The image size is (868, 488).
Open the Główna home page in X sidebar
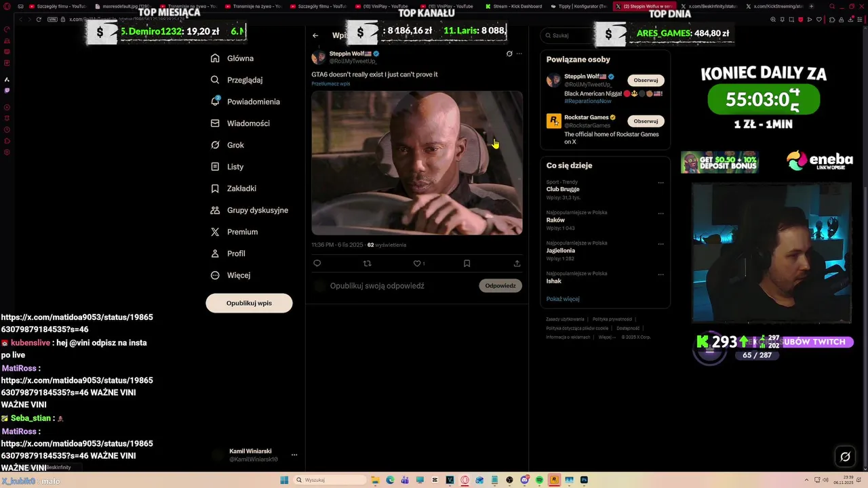pyautogui.click(x=232, y=58)
